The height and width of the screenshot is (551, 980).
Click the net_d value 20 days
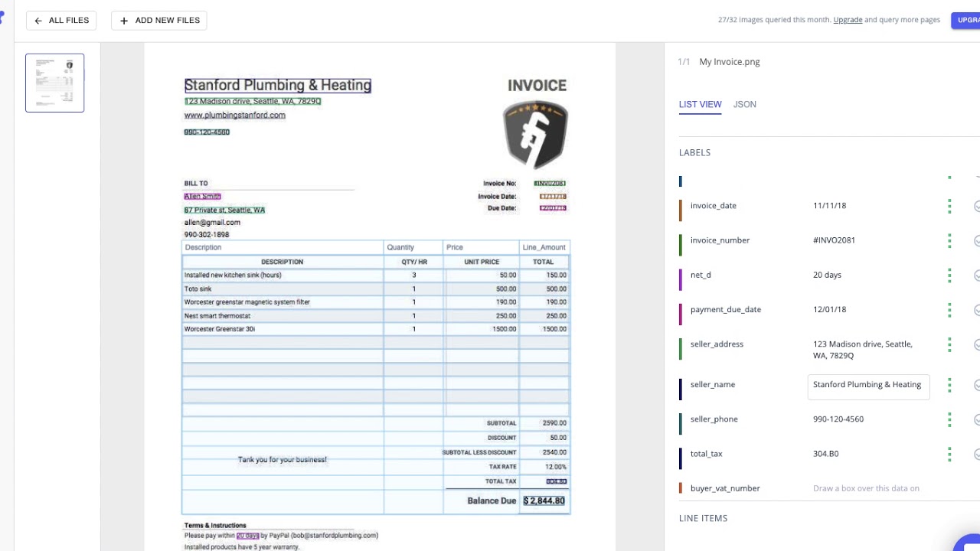(827, 275)
